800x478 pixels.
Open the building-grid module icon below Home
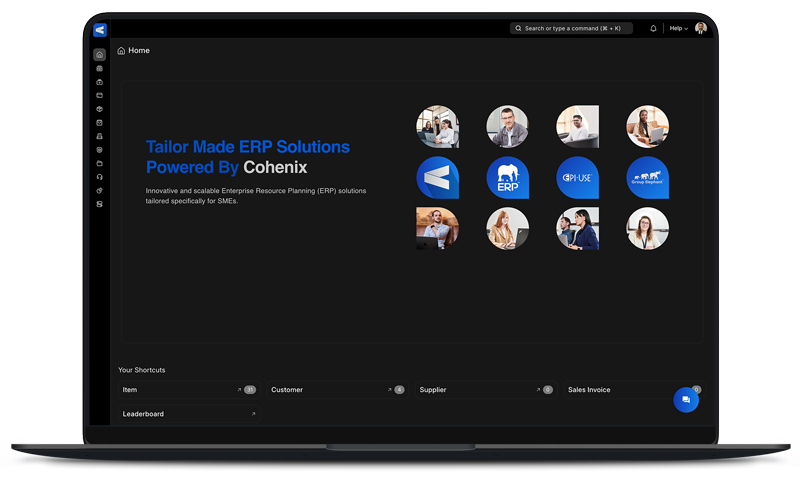[99, 68]
